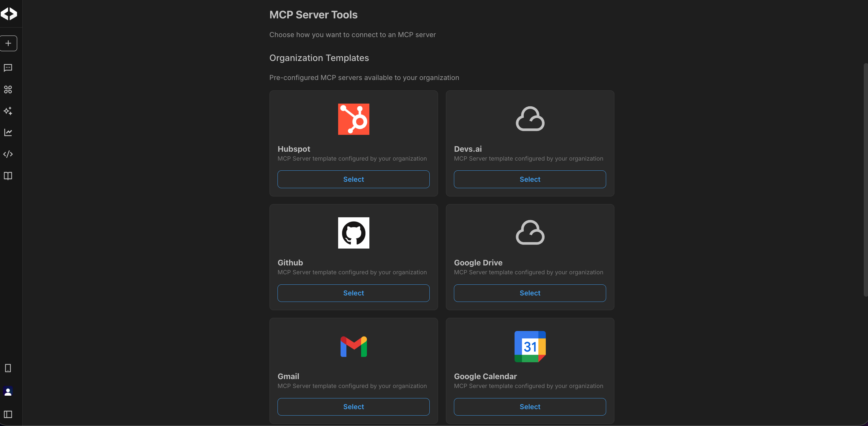Click the plus new item sidebar button
This screenshot has height=426, width=868.
pyautogui.click(x=9, y=44)
